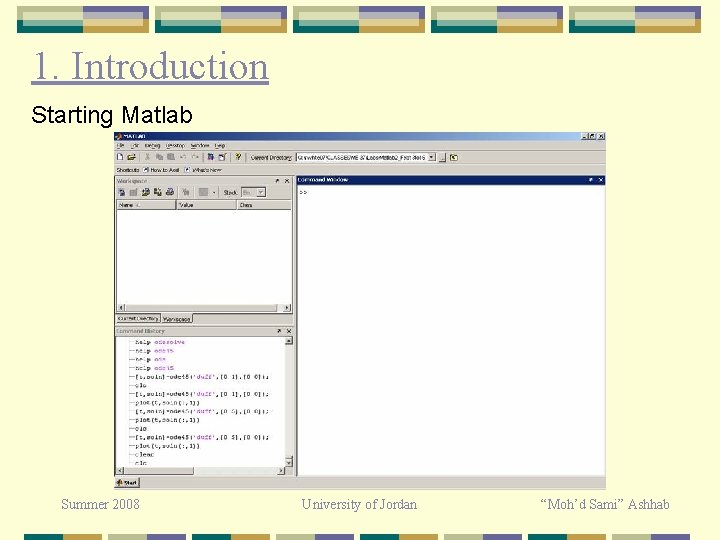
Task: Open the Debug menu
Action: coord(152,146)
